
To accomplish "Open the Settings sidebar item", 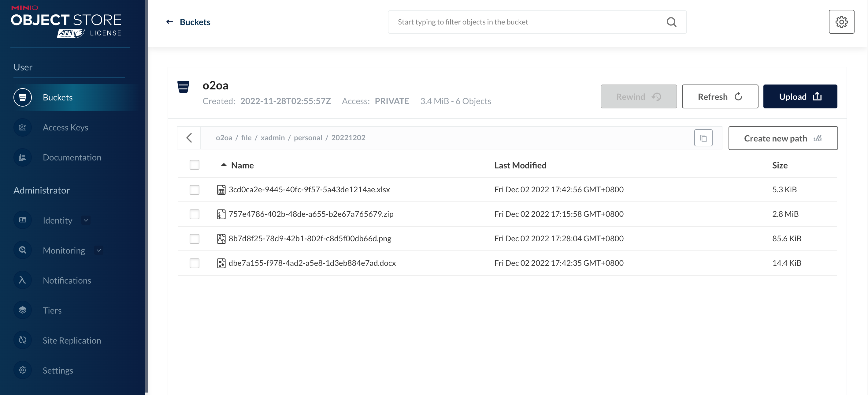I will pos(57,370).
